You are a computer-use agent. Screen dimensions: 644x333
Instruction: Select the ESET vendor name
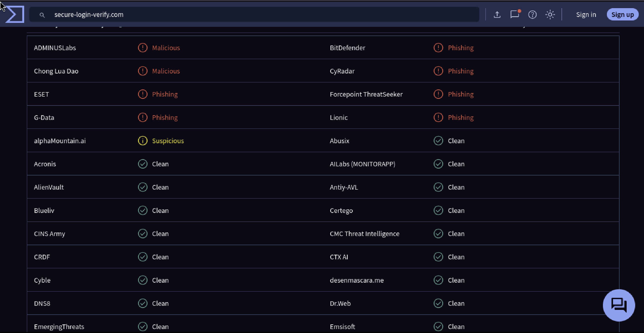(42, 94)
